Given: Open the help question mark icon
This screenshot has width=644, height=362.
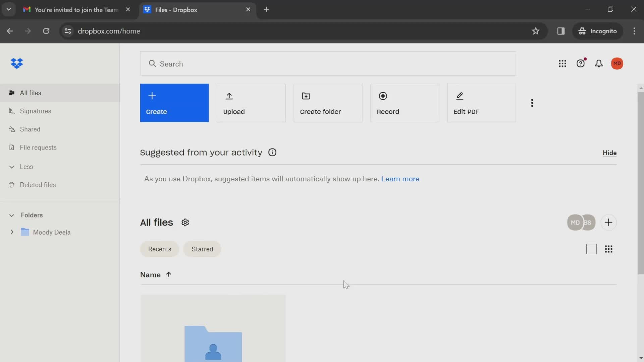Looking at the screenshot, I should click(581, 64).
